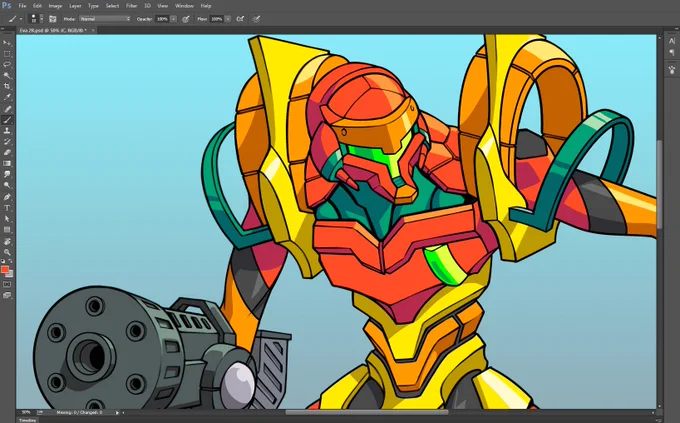Open the Select menu
Viewport: 680px width, 423px height.
(112, 6)
